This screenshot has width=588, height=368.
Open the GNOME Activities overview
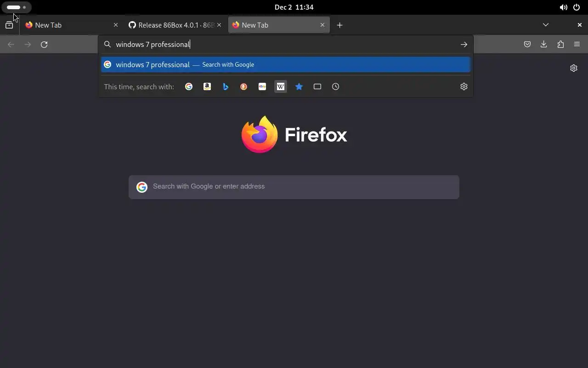pyautogui.click(x=16, y=7)
